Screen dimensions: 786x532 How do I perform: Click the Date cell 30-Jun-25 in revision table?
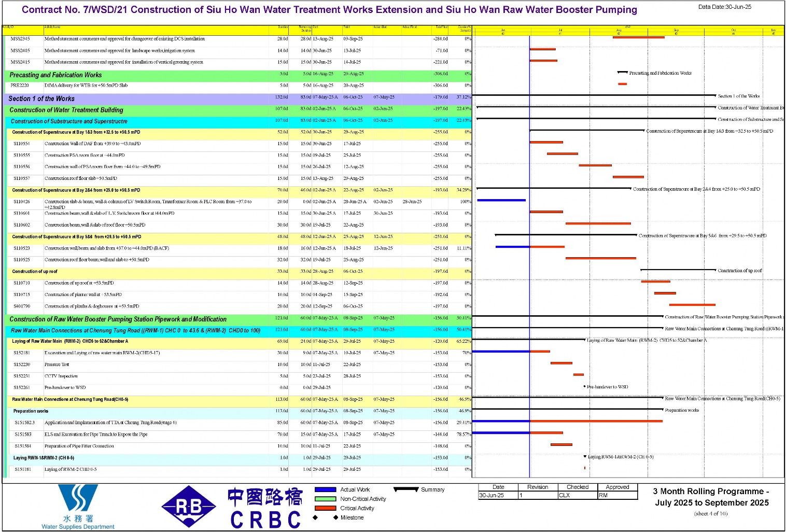tap(492, 495)
